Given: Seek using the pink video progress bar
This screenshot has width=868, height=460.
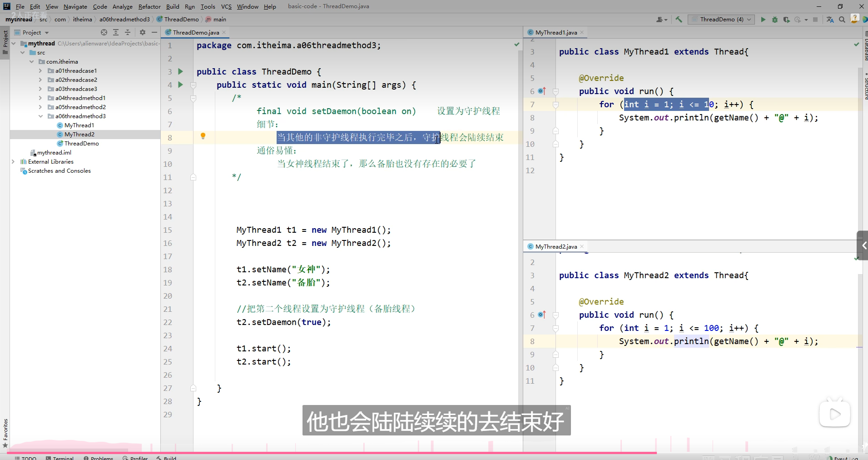Looking at the screenshot, I should point(332,453).
